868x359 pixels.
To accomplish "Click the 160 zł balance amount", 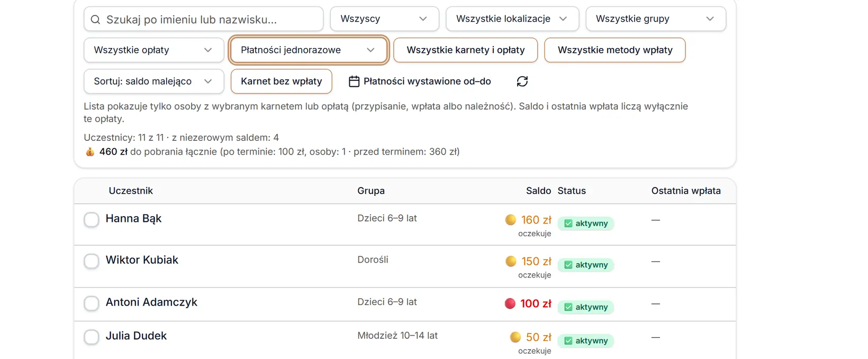I will click(x=536, y=220).
